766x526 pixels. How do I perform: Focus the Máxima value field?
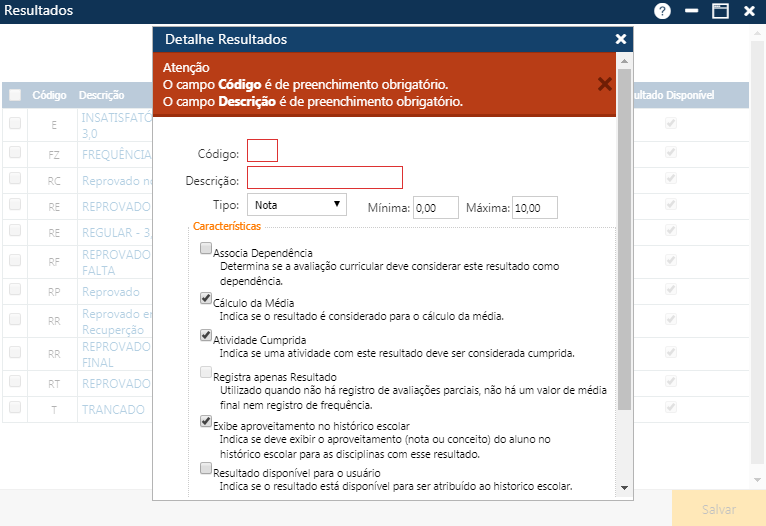534,208
